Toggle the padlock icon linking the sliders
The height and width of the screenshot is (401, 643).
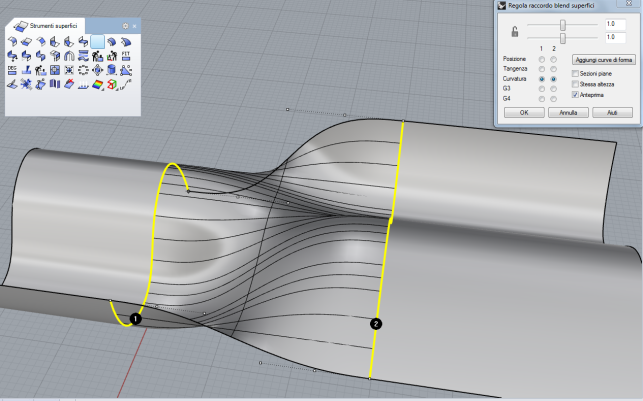[513, 30]
